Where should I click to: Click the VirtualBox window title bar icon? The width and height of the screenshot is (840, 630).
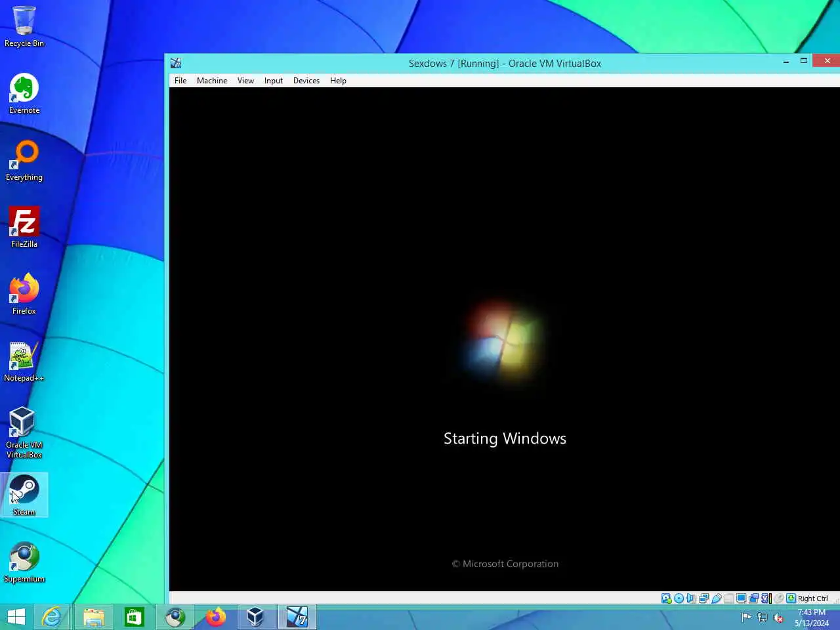click(x=176, y=63)
